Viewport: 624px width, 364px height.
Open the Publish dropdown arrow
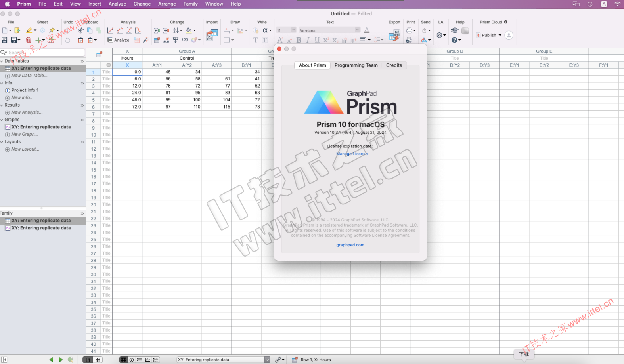pyautogui.click(x=500, y=35)
